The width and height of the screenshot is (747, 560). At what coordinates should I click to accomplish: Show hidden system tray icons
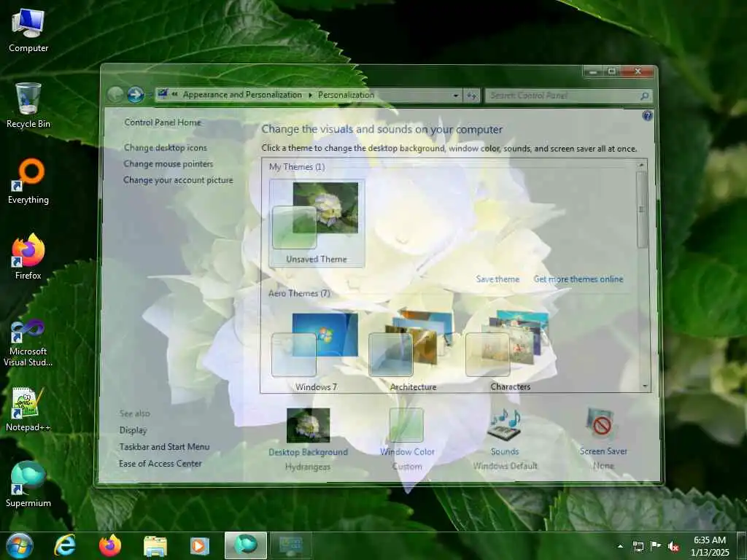click(x=620, y=546)
